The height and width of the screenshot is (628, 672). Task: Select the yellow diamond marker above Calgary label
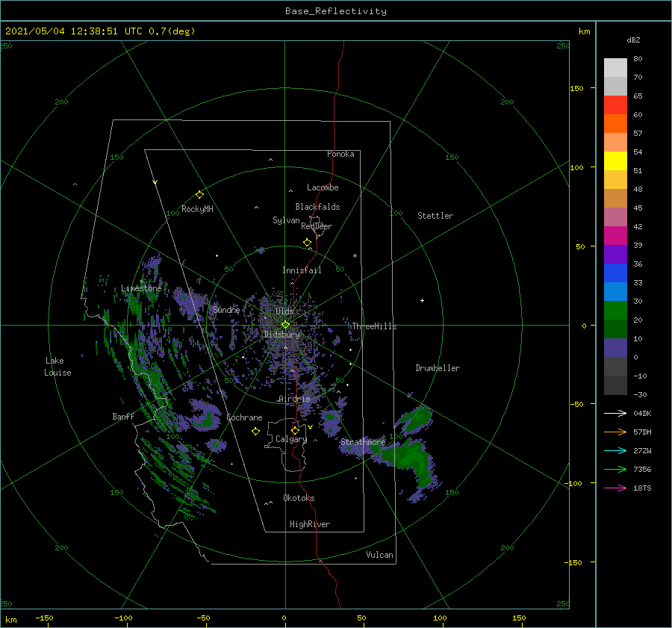295,430
